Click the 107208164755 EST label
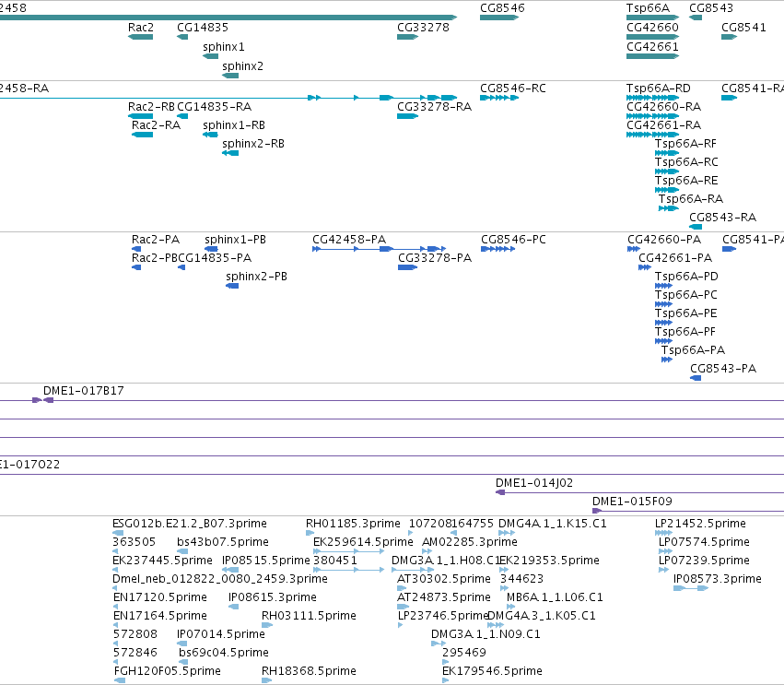The height and width of the screenshot is (685, 784). (451, 524)
